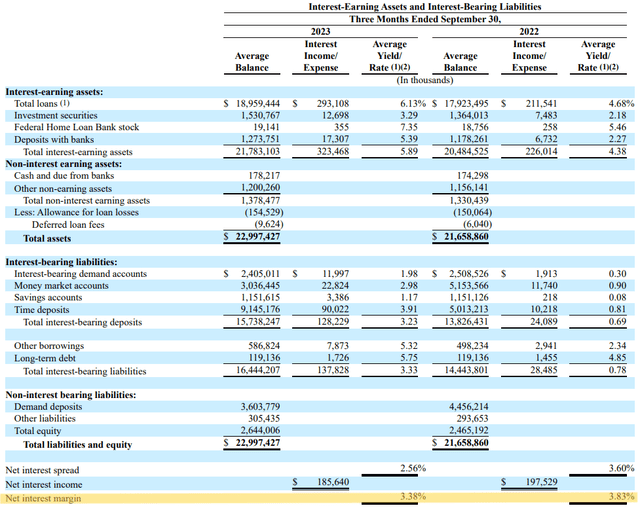Select the 'Non-interest earning assets:' section heading
640x508 pixels.
click(x=64, y=164)
